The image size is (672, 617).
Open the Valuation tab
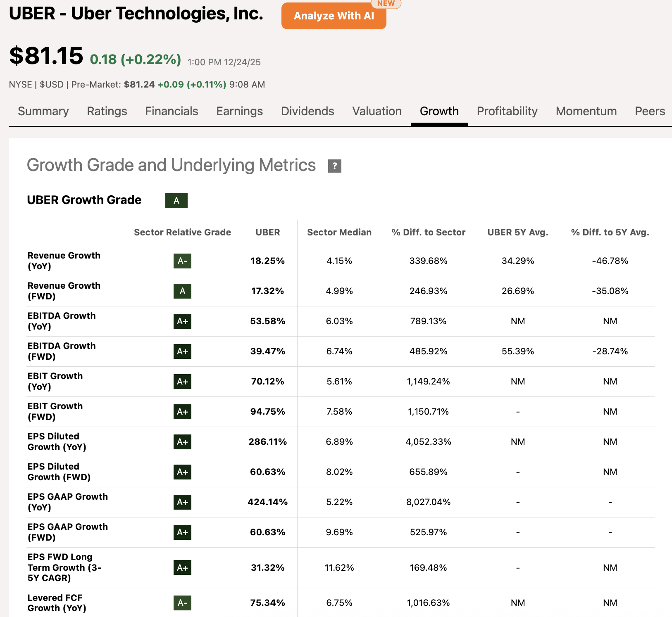coord(377,111)
